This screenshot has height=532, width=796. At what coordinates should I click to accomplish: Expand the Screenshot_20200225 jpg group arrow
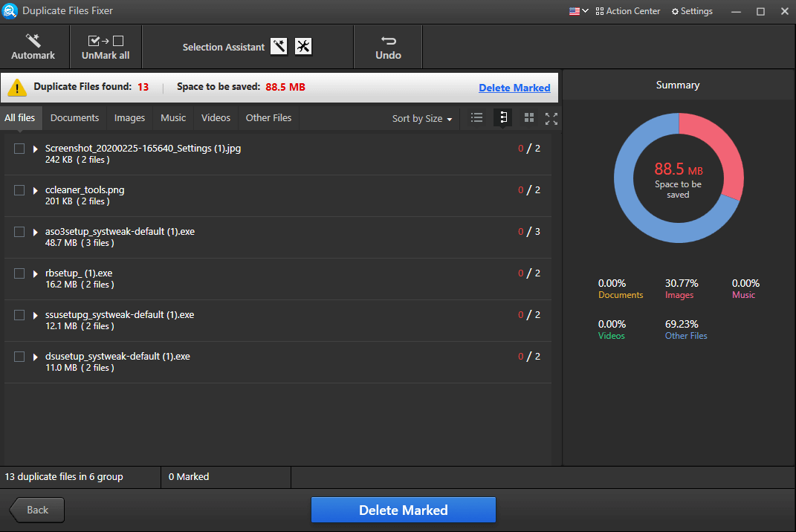pos(35,149)
